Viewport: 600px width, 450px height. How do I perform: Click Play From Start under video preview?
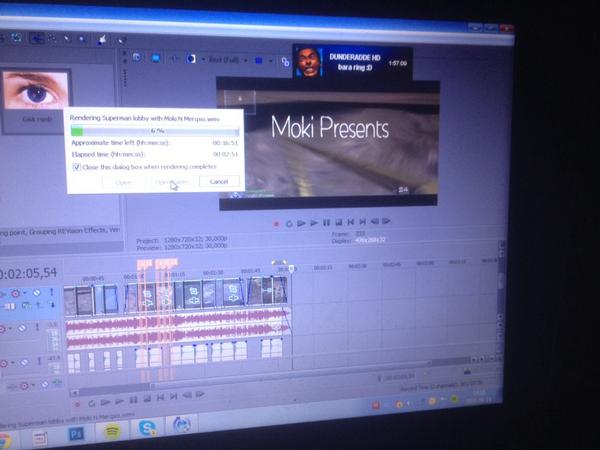click(302, 223)
